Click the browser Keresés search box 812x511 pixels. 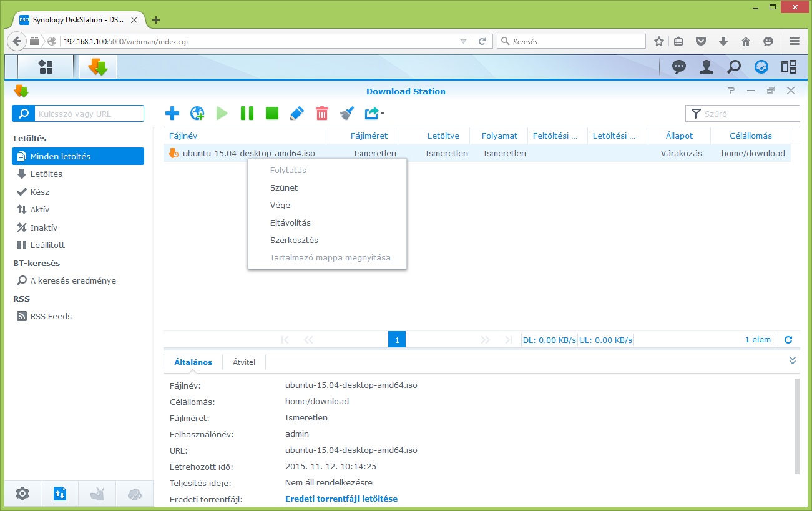click(572, 41)
